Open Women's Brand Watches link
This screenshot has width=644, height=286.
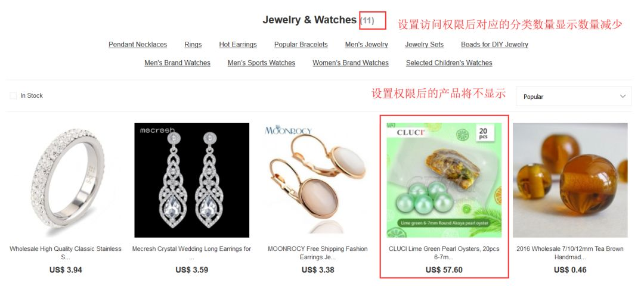point(351,63)
